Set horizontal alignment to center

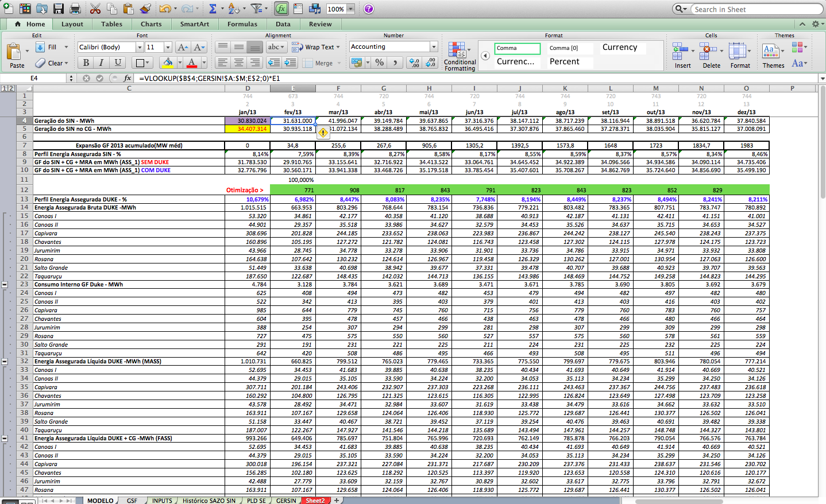coord(239,63)
